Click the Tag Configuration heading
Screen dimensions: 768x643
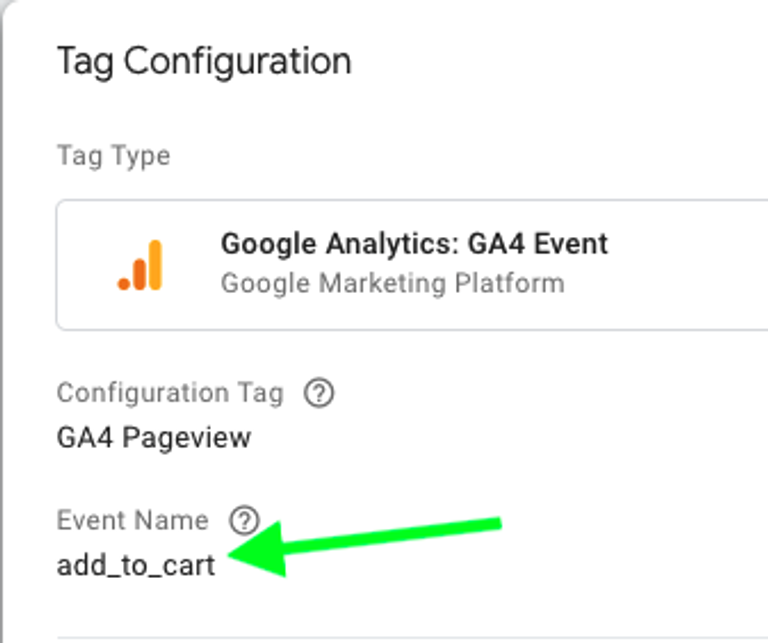click(x=204, y=62)
